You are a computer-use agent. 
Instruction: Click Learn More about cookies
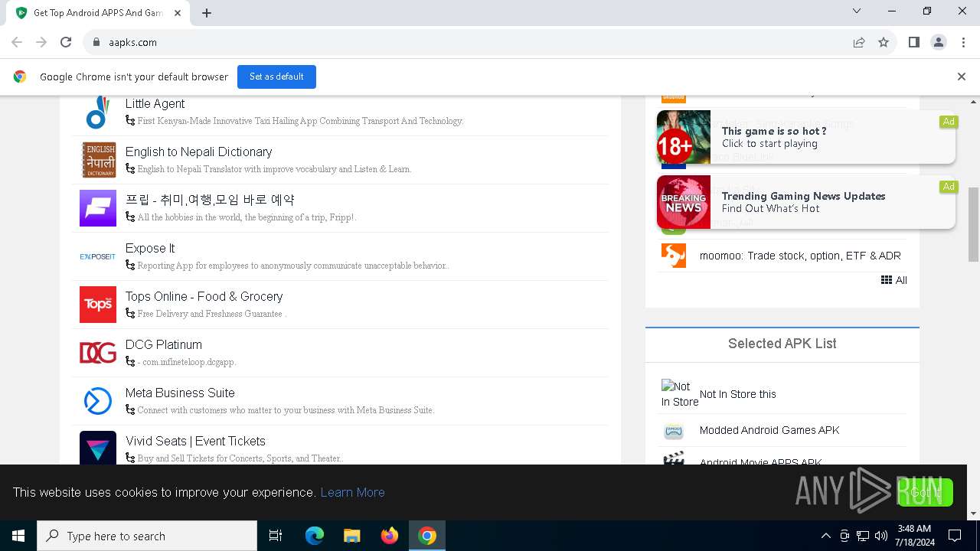352,492
